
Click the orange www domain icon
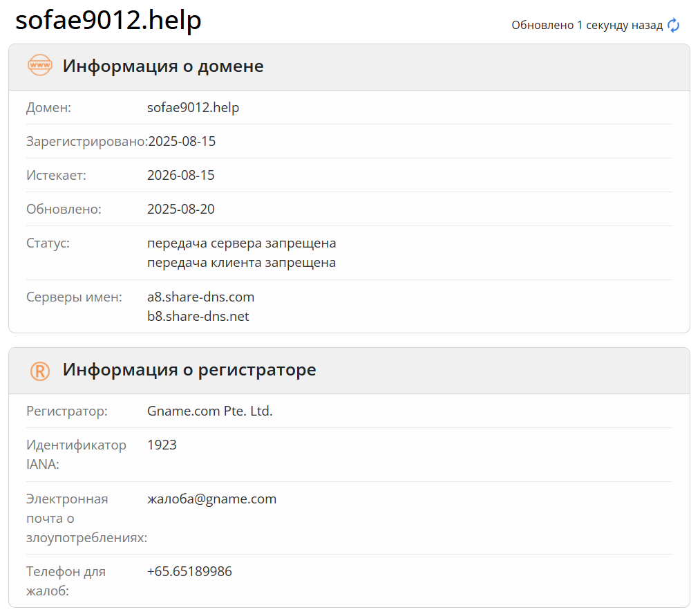[39, 65]
